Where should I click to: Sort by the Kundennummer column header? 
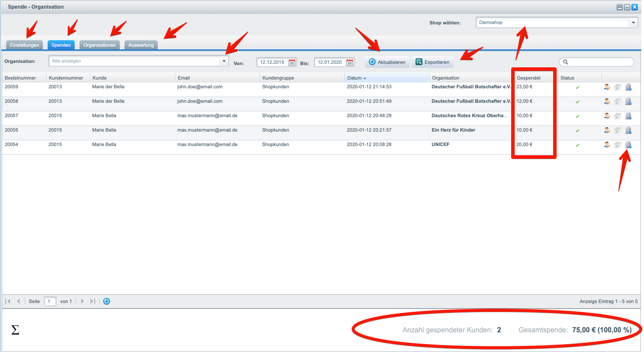(x=67, y=78)
